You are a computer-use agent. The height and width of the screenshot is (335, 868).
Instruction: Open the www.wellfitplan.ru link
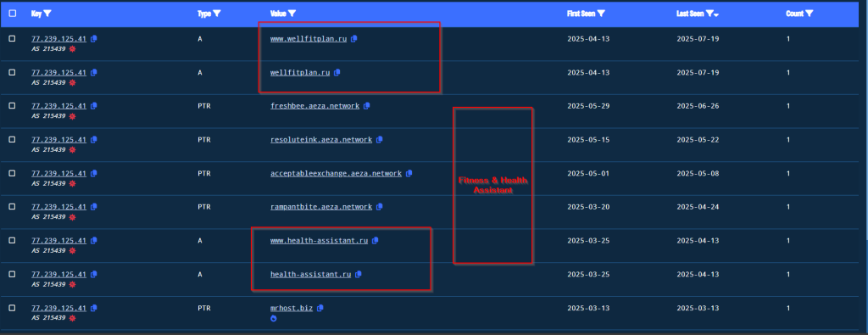[309, 39]
